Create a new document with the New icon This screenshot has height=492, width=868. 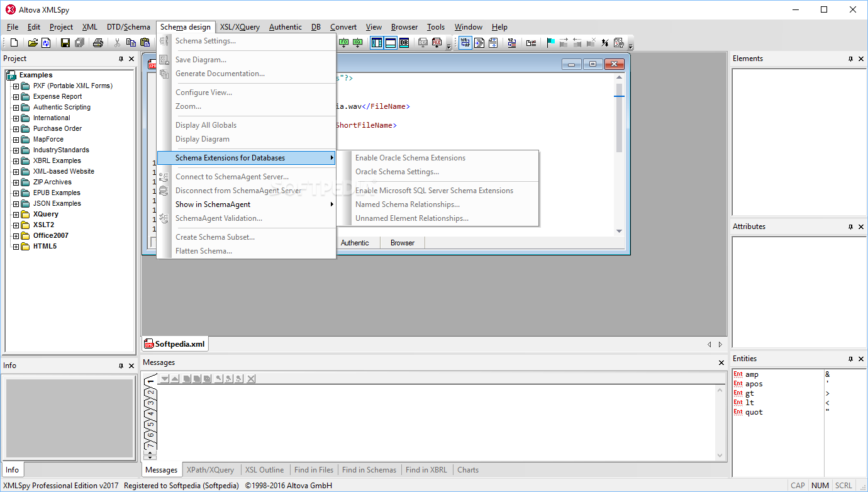(x=14, y=43)
